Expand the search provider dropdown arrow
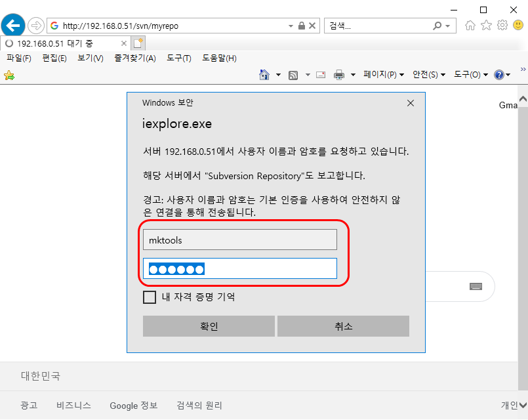 coord(447,26)
